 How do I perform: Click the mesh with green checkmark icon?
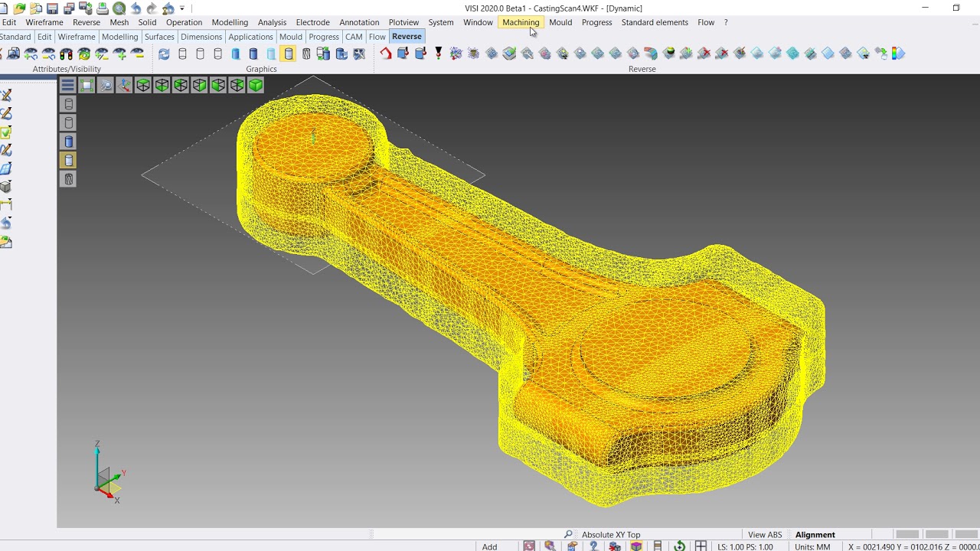(510, 54)
